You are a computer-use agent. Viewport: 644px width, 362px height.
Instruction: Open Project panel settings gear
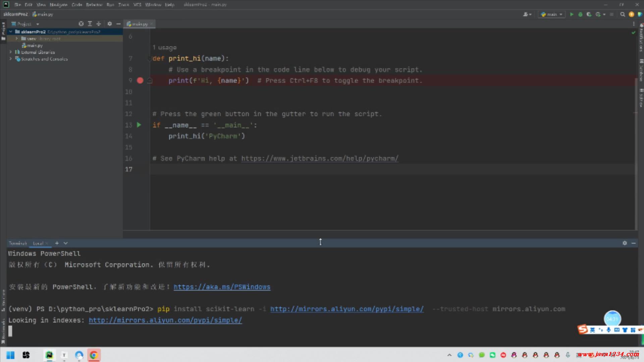pos(110,24)
